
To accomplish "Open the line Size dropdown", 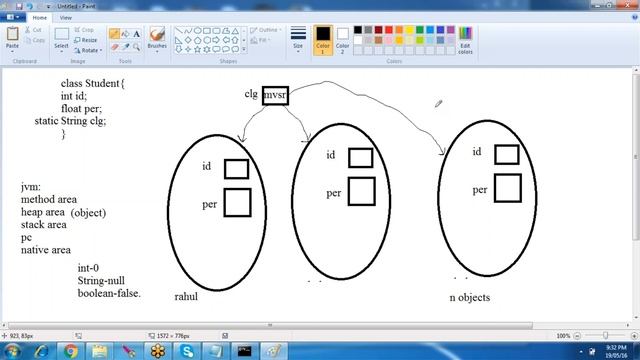I will [x=298, y=40].
